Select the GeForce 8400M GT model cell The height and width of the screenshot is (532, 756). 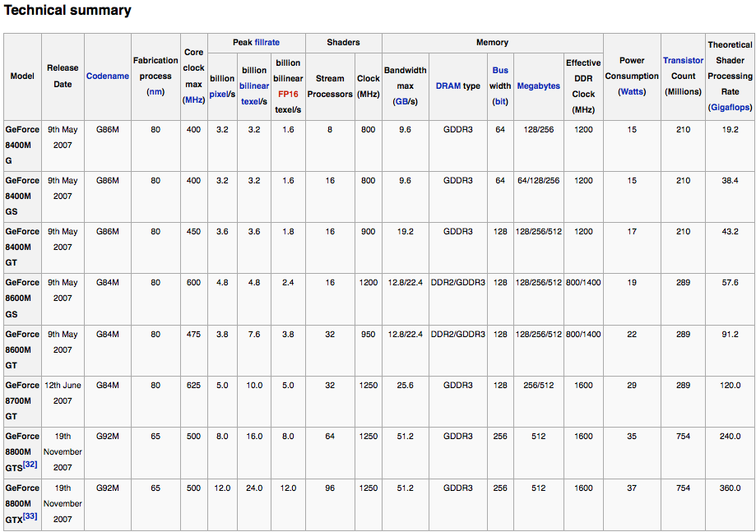(22, 247)
